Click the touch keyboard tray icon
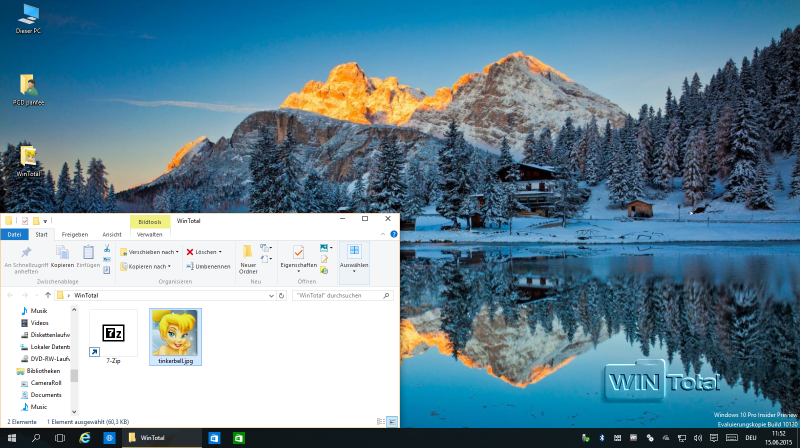Viewport: 800px width, 448px height. [x=732, y=438]
